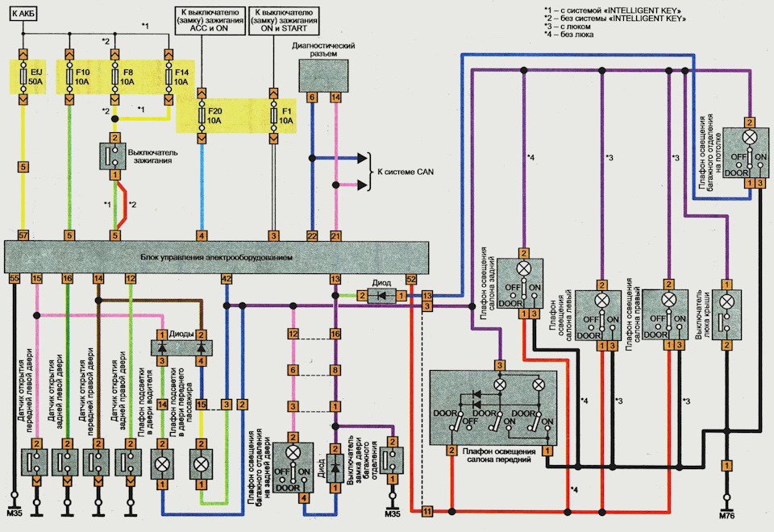Select the legend line *4 без люка
Viewport: 774px width, 532px height.
[x=568, y=35]
